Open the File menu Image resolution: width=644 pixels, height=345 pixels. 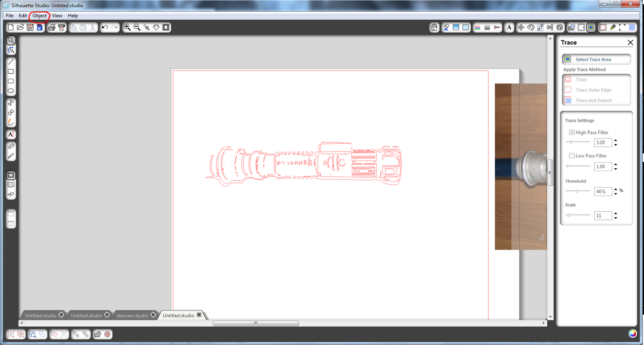pyautogui.click(x=10, y=16)
